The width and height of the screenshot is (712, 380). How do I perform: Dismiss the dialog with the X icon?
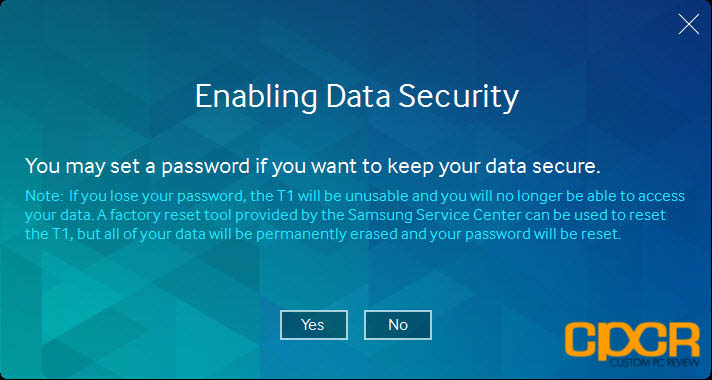(x=689, y=25)
